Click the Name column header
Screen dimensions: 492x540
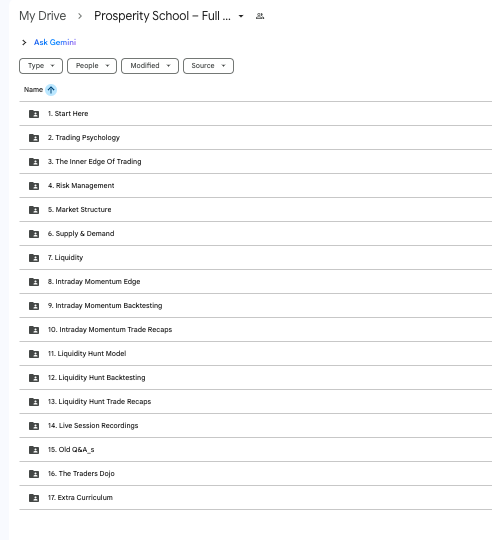33,90
